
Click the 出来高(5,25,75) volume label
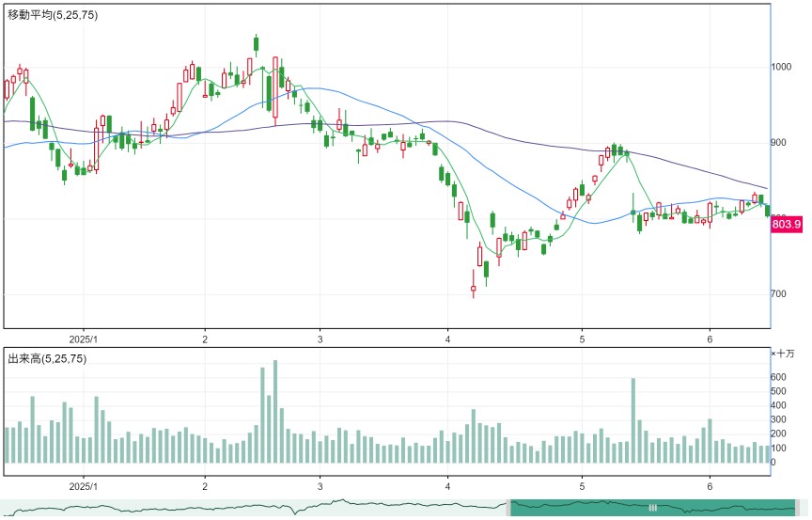(x=47, y=359)
